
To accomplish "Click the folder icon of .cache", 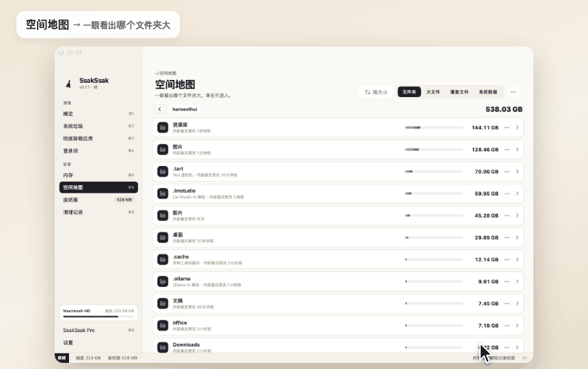I will [163, 260].
